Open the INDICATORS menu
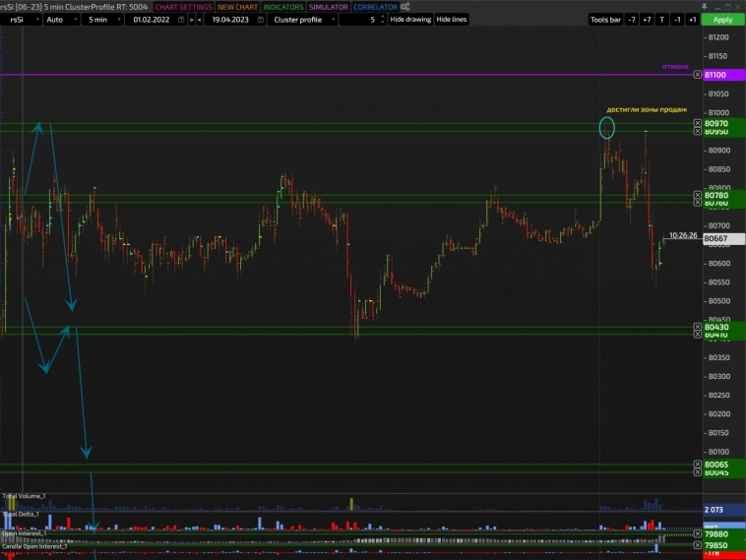Viewport: 746px width, 560px height. click(283, 7)
